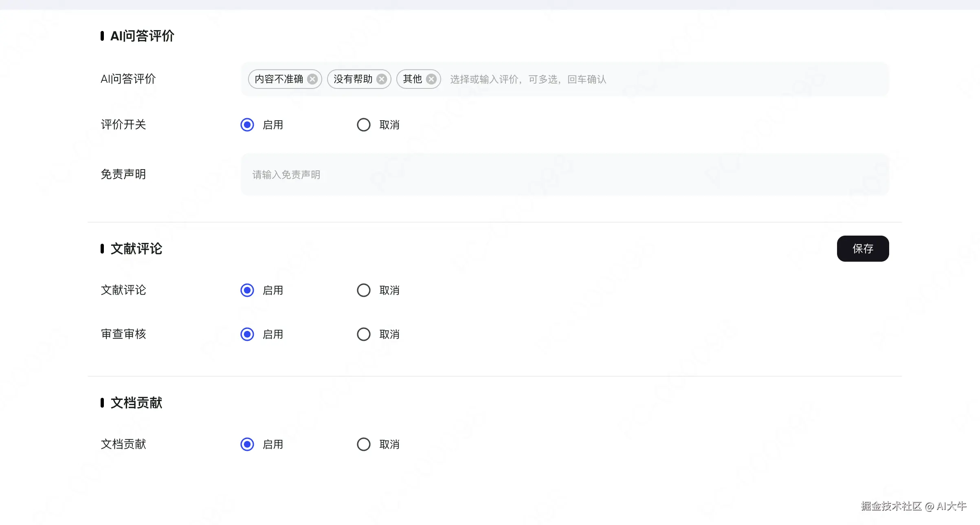
Task: Click the 其他 tag label
Action: click(412, 79)
